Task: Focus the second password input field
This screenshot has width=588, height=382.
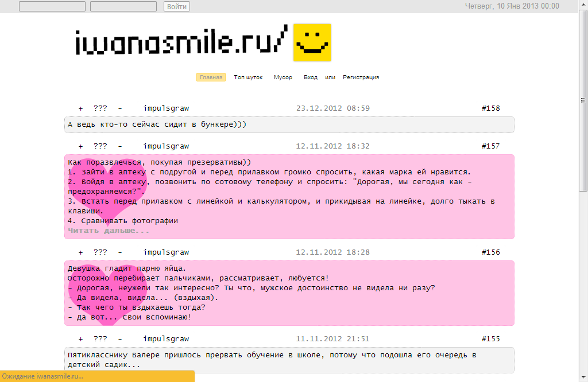Action: (123, 6)
